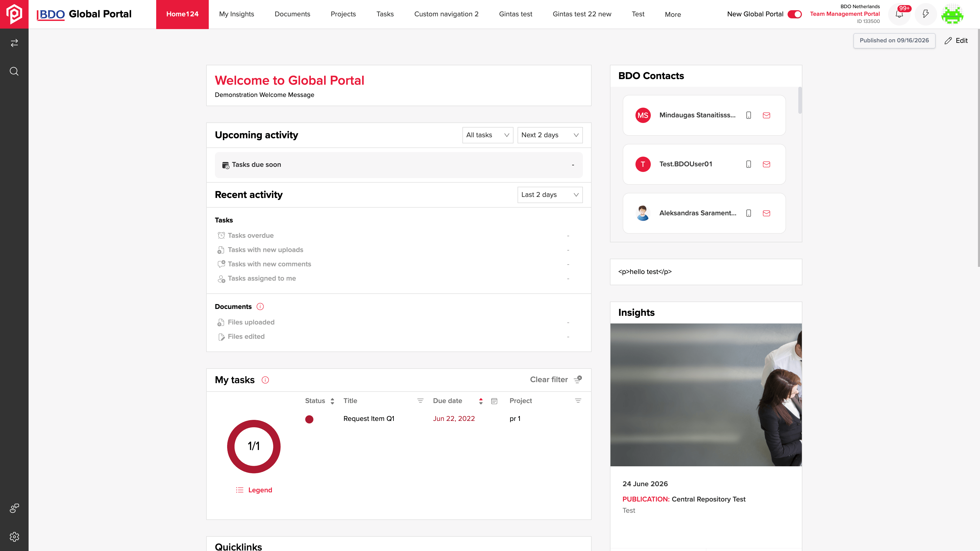Click the 1/1 tasks donut chart

[254, 446]
